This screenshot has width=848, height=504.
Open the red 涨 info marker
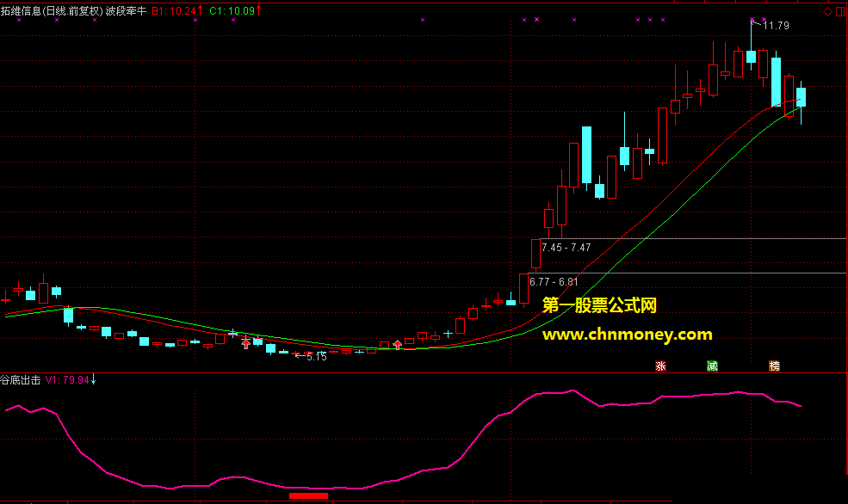pyautogui.click(x=660, y=366)
